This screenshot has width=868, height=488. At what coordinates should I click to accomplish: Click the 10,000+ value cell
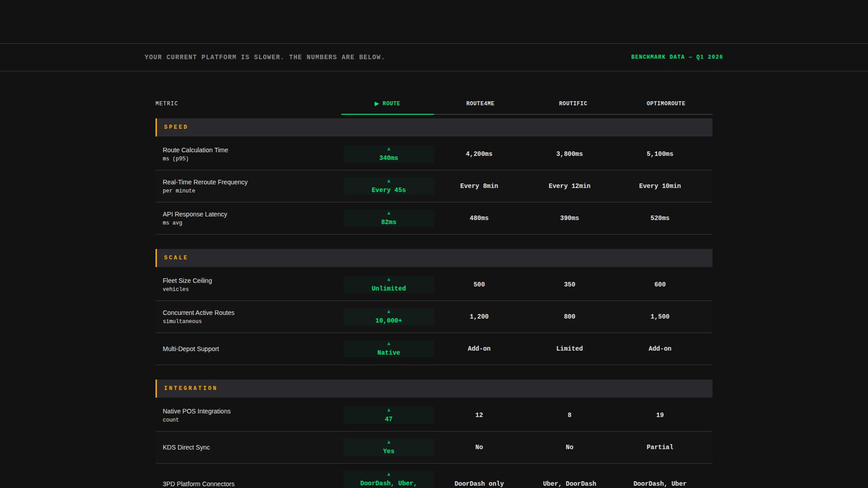pos(389,317)
